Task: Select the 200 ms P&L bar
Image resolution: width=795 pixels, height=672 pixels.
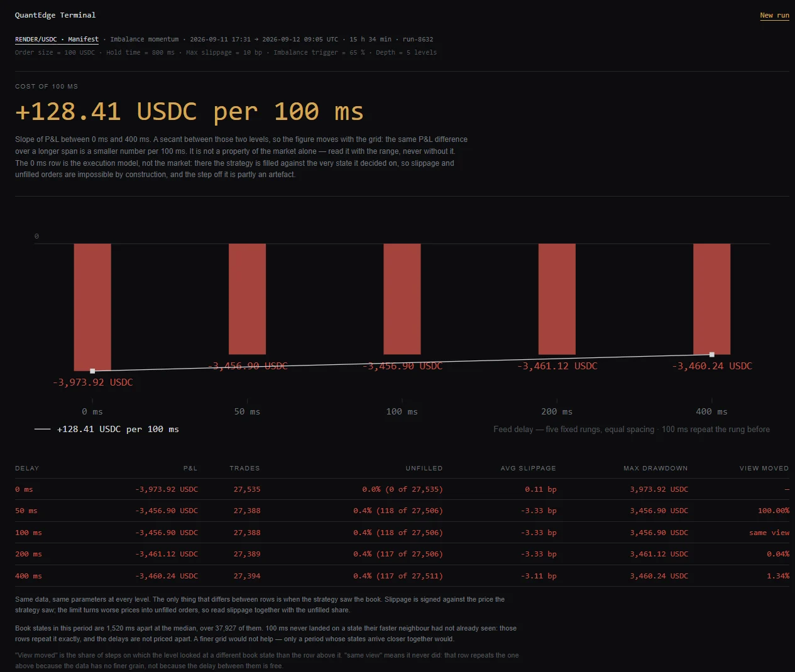Action: 557,299
